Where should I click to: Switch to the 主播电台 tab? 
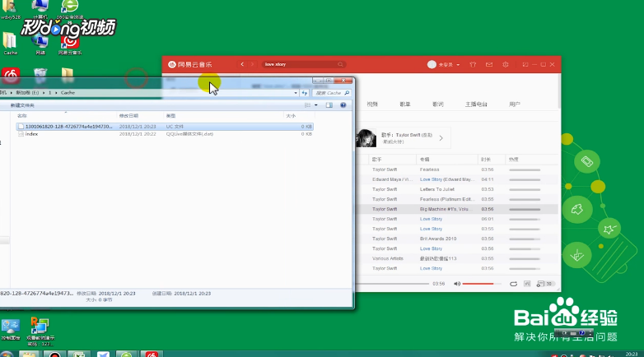point(476,104)
